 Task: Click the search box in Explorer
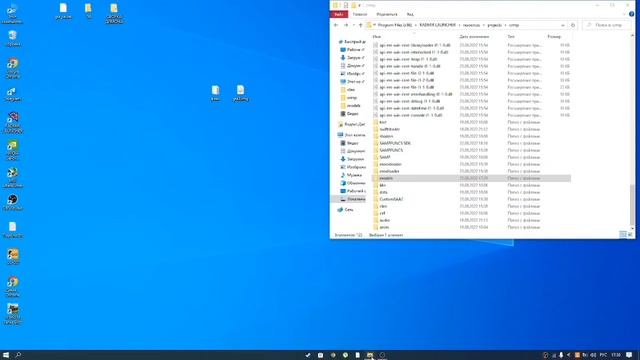607,25
